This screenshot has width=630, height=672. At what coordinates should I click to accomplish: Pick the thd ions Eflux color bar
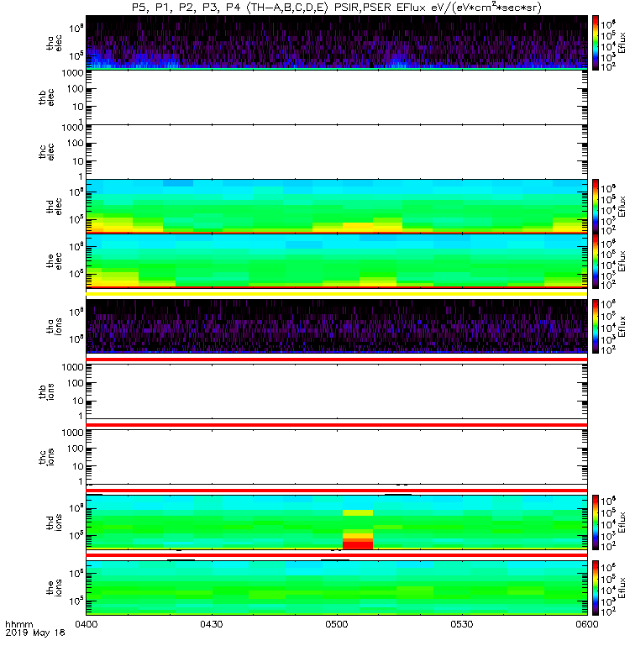[x=596, y=522]
